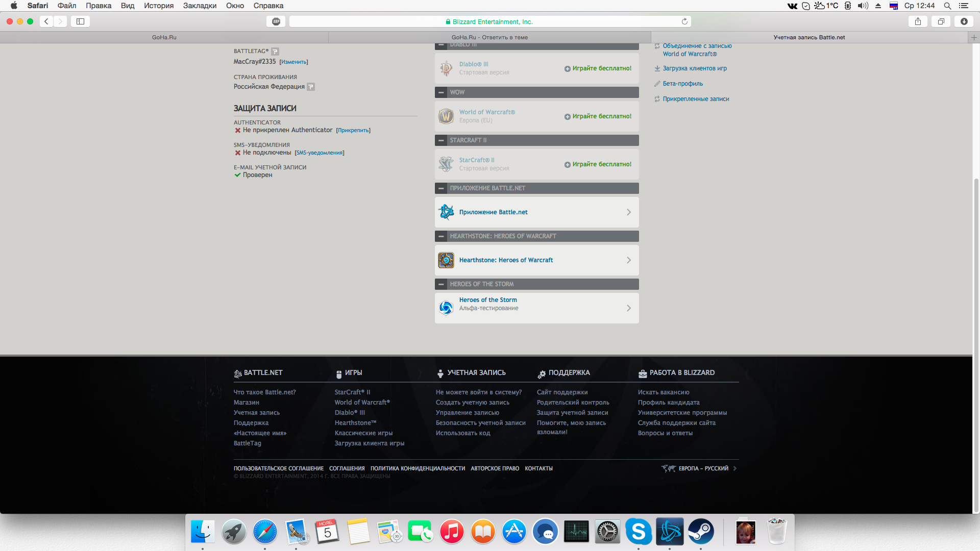Image resolution: width=980 pixels, height=551 pixels.
Task: Open the Европа – Русский region selector
Action: pos(699,468)
